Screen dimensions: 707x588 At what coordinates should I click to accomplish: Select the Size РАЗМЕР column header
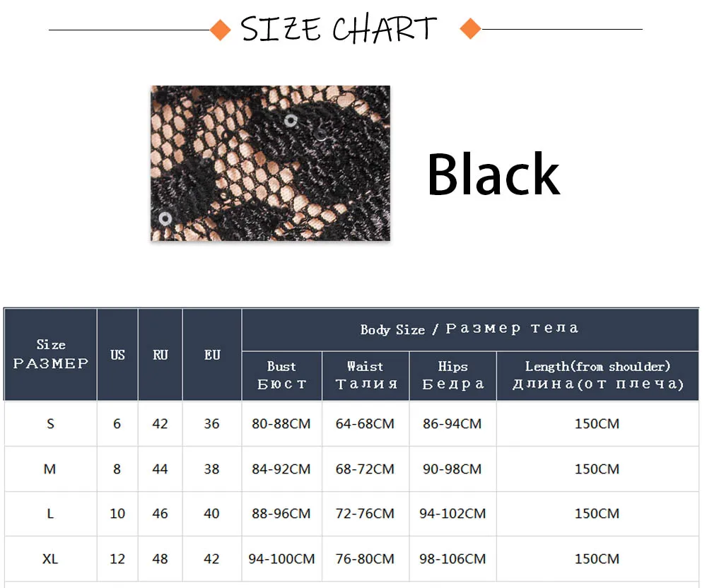tap(50, 355)
